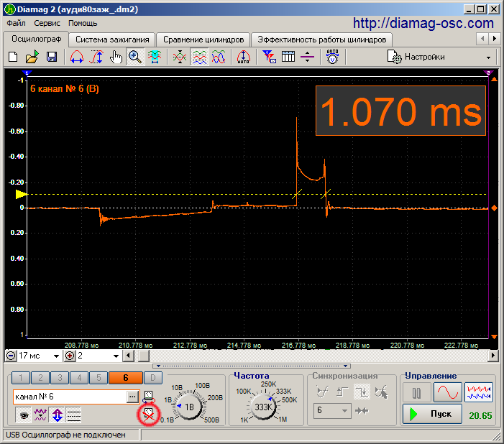
Task: Toggle the vertical invert arrows icon
Action: (x=58, y=415)
